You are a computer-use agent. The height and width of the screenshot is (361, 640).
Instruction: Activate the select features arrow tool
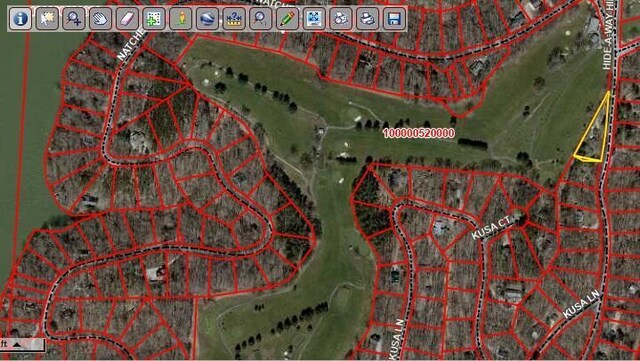point(47,18)
